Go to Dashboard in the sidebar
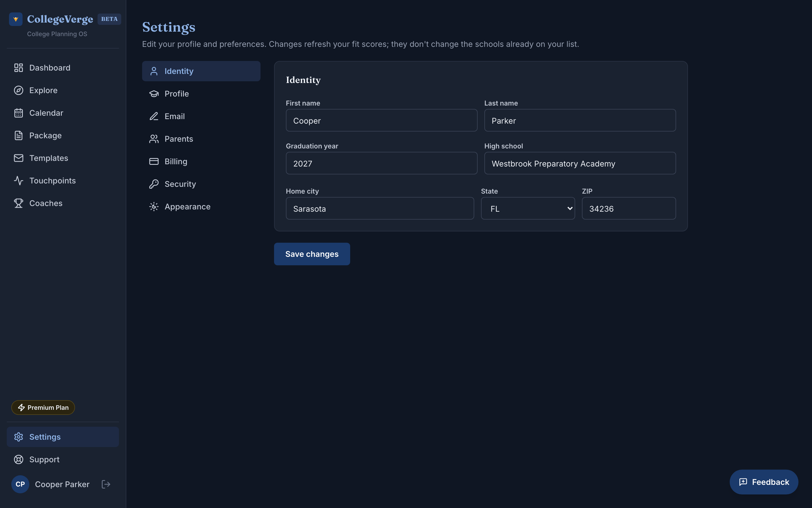This screenshot has width=812, height=508. 63,68
